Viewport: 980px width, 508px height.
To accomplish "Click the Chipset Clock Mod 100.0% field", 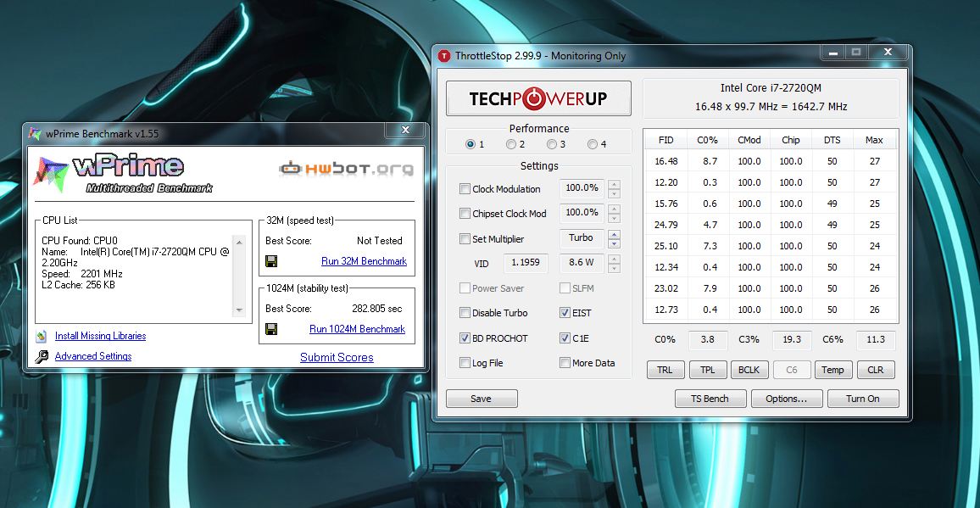I will click(582, 214).
